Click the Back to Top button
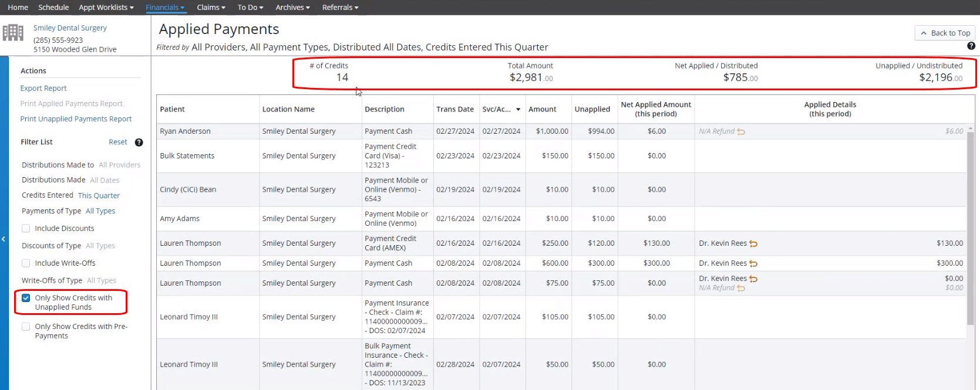Screen dimensions: 980x390 pos(945,33)
